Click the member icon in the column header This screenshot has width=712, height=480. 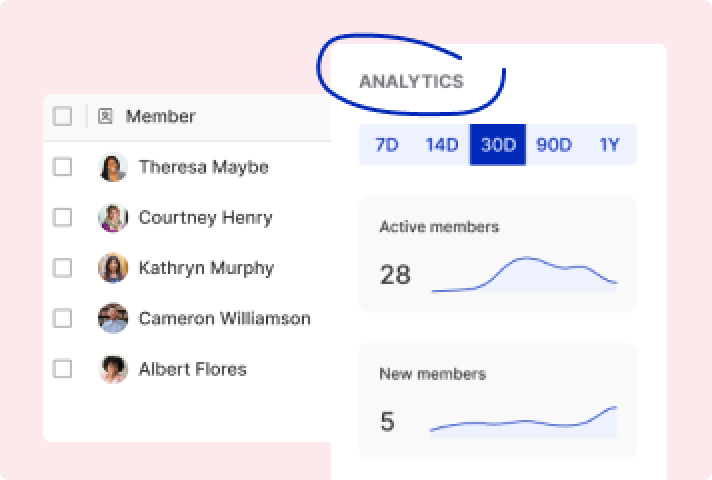click(x=105, y=116)
